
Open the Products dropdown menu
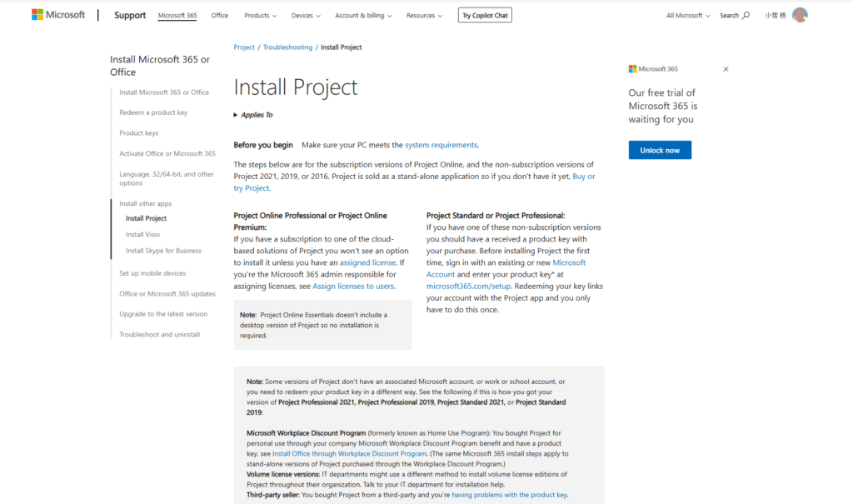(261, 15)
